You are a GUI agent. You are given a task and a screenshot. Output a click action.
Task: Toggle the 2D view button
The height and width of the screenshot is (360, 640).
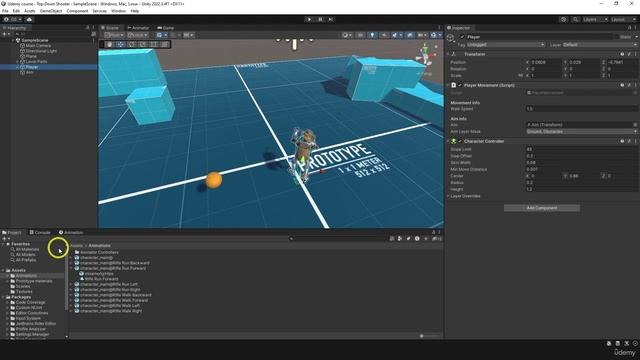tap(360, 35)
